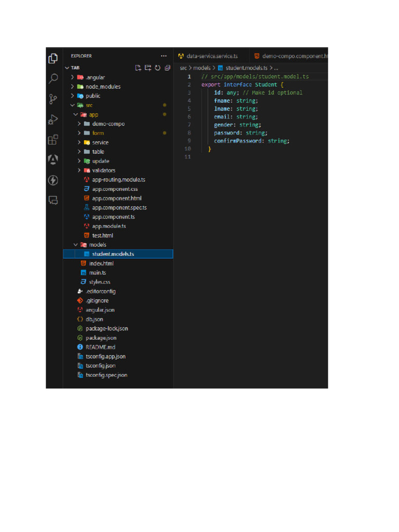Image resolution: width=399 pixels, height=532 pixels.
Task: Click line number 1 in the gutter
Action: 189,77
